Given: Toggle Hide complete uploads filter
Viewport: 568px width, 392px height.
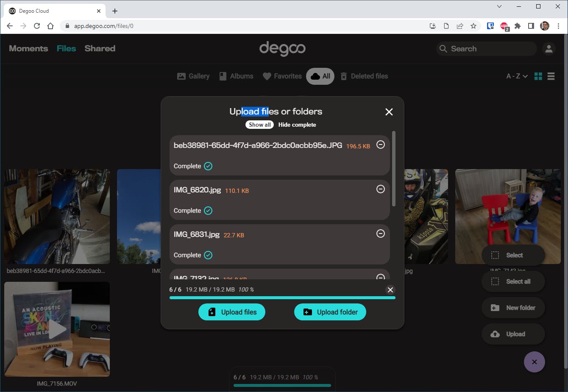Looking at the screenshot, I should [297, 125].
